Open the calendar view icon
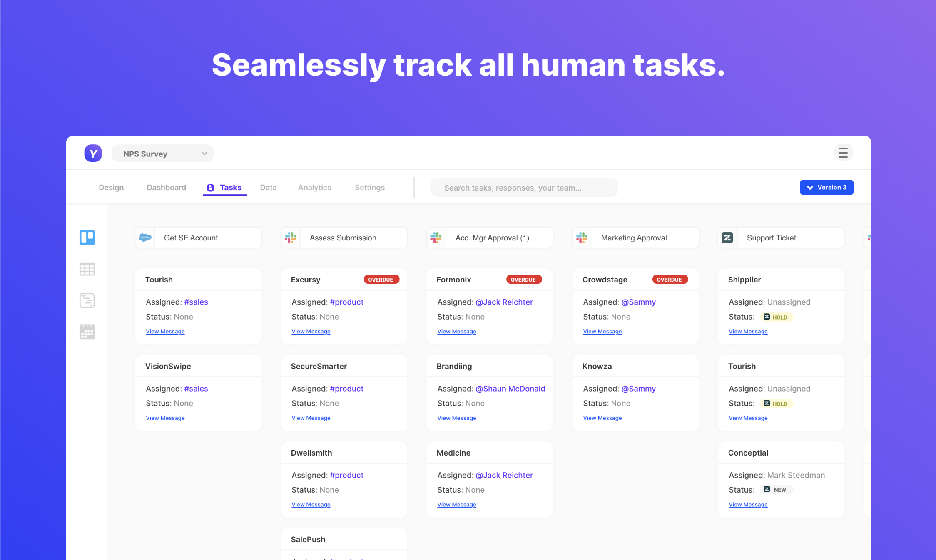The height and width of the screenshot is (560, 936). (x=87, y=332)
